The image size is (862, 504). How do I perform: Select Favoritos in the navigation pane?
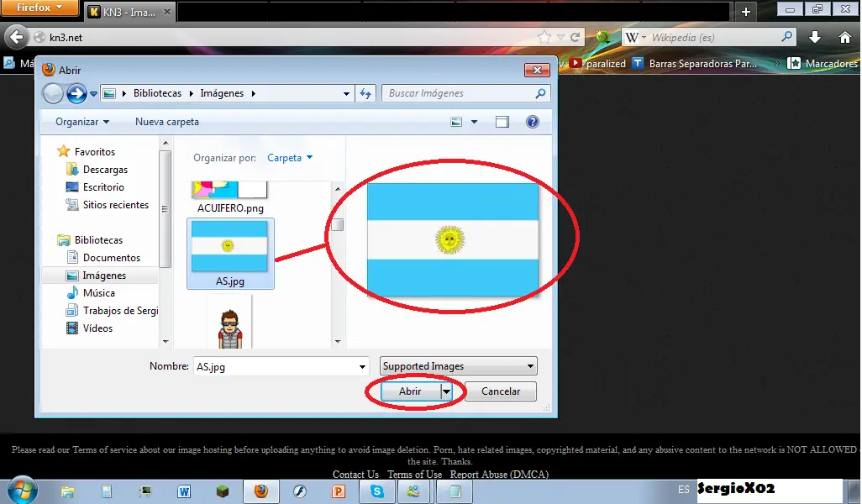tap(95, 152)
